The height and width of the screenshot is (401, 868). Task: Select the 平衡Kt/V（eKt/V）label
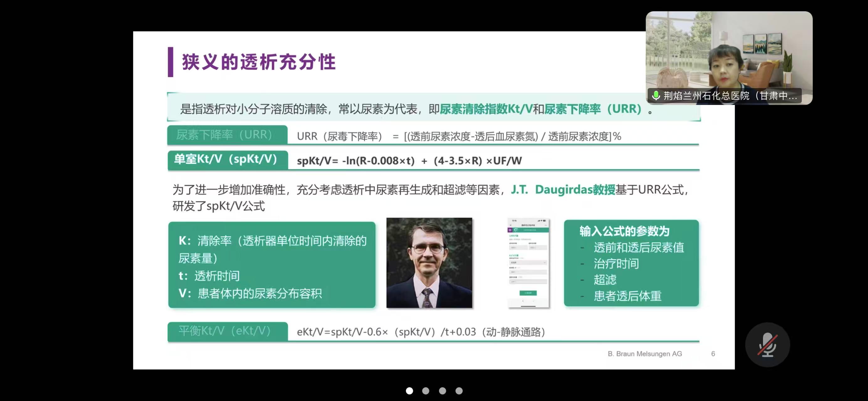tap(228, 331)
